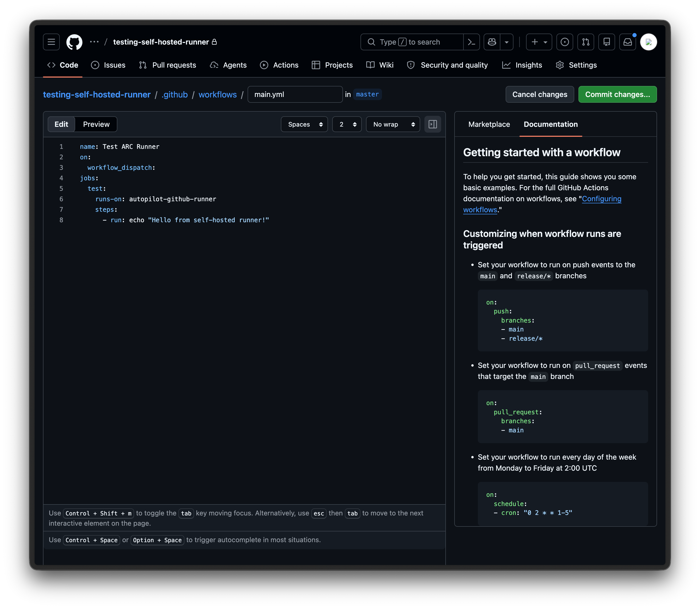Click the main.yml filename field
Viewport: 700px width, 609px height.
295,95
